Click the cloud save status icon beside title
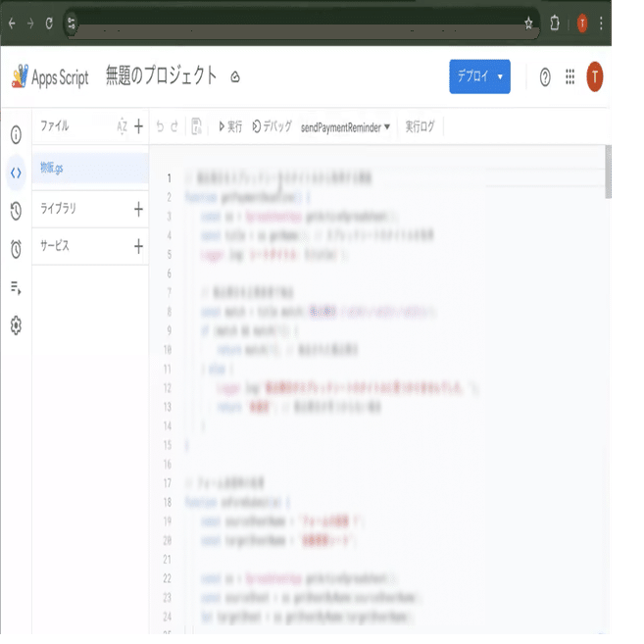This screenshot has width=644, height=644. (235, 77)
